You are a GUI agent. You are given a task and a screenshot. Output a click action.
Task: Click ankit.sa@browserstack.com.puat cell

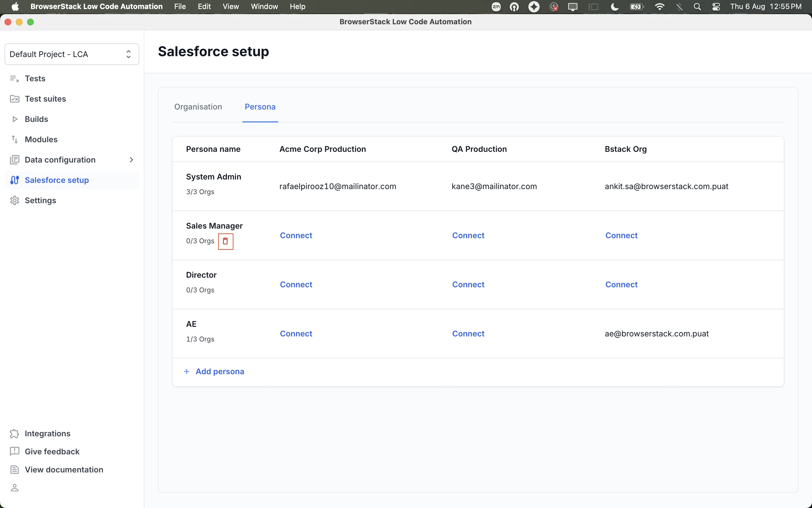[x=667, y=187]
